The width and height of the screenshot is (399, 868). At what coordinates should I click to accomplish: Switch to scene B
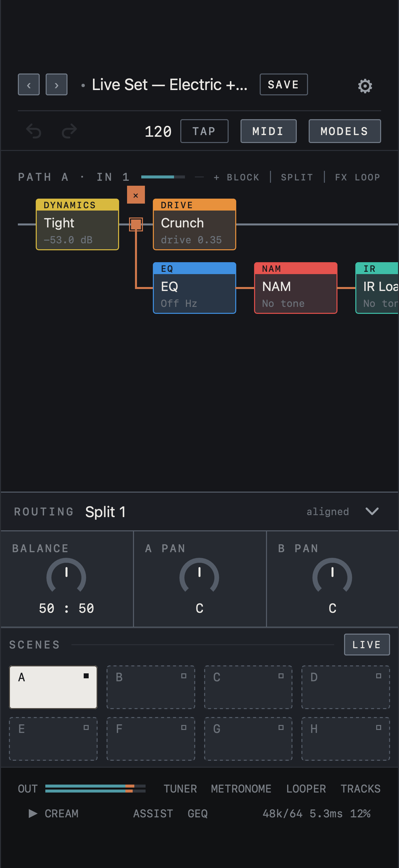click(x=151, y=687)
